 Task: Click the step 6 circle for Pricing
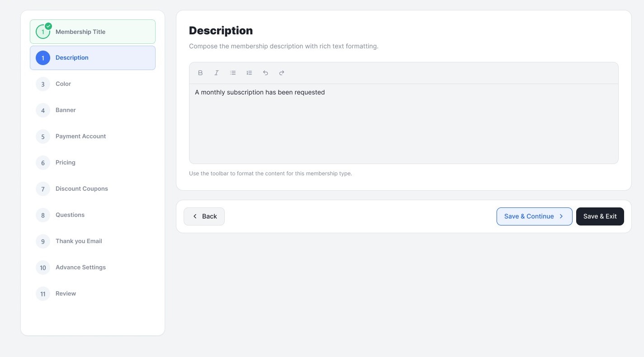[x=43, y=163]
